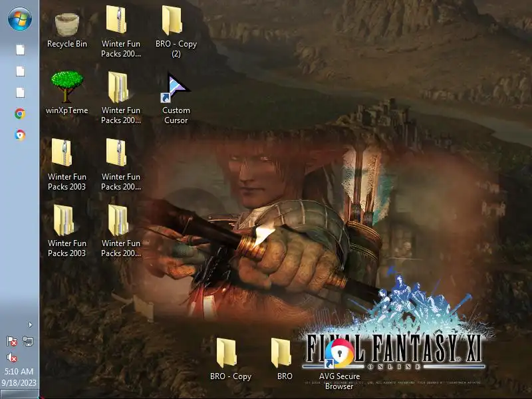Click blank pinned taskbar item directly above Chrome

(x=20, y=92)
